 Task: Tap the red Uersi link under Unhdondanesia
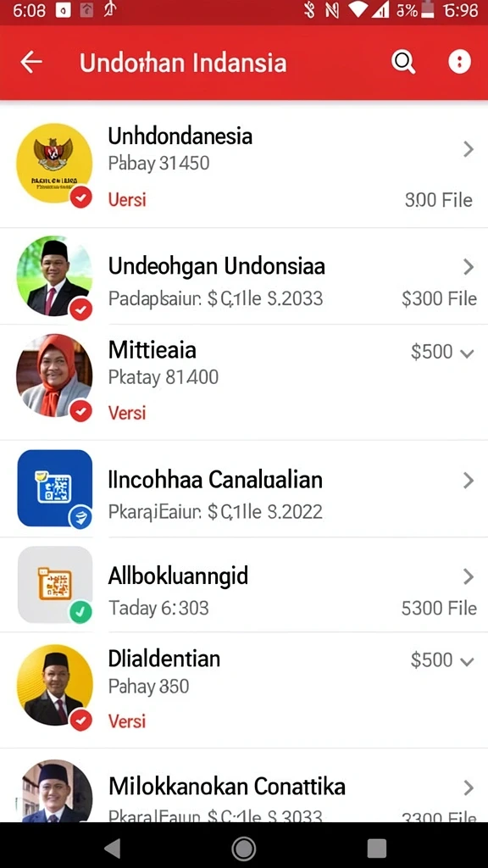click(127, 199)
